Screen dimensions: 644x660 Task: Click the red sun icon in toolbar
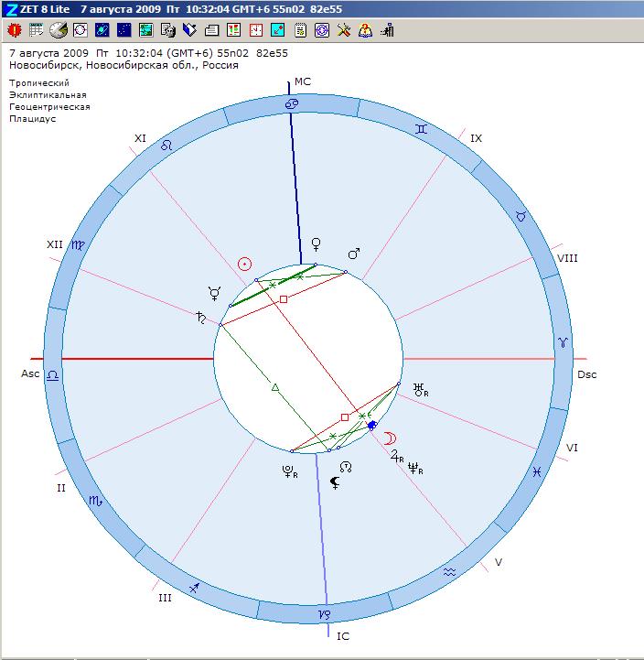click(14, 30)
